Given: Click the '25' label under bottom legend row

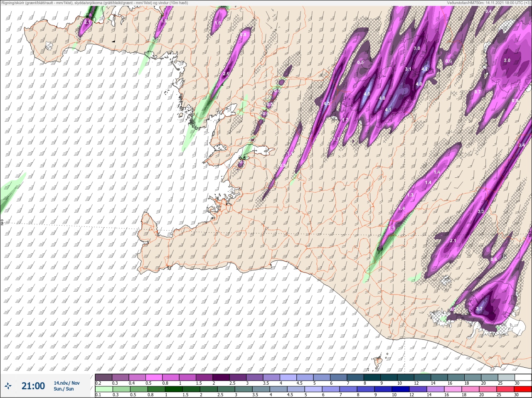Looking at the screenshot, I should pyautogui.click(x=500, y=395).
